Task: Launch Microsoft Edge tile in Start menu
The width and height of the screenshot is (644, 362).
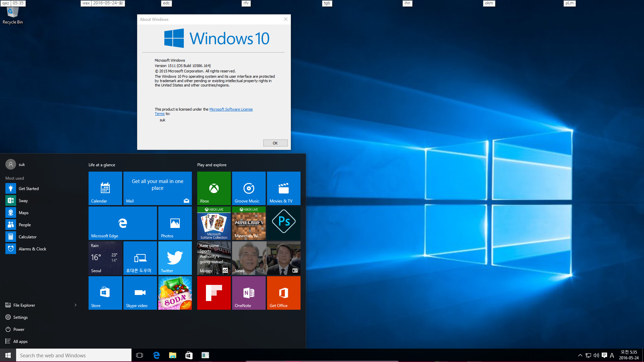Action: tap(123, 223)
